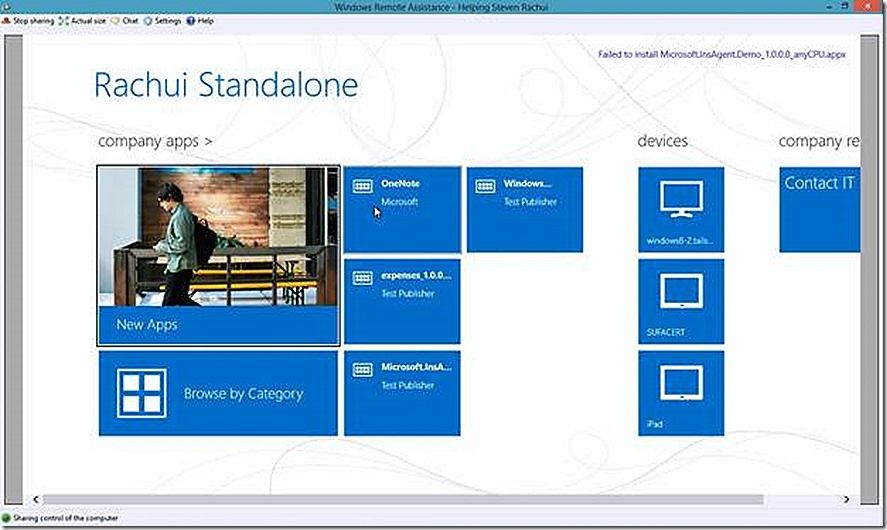Viewport: 887px width, 530px height.
Task: Click the Microsoft.InsA... tile's app icon
Action: [x=363, y=370]
